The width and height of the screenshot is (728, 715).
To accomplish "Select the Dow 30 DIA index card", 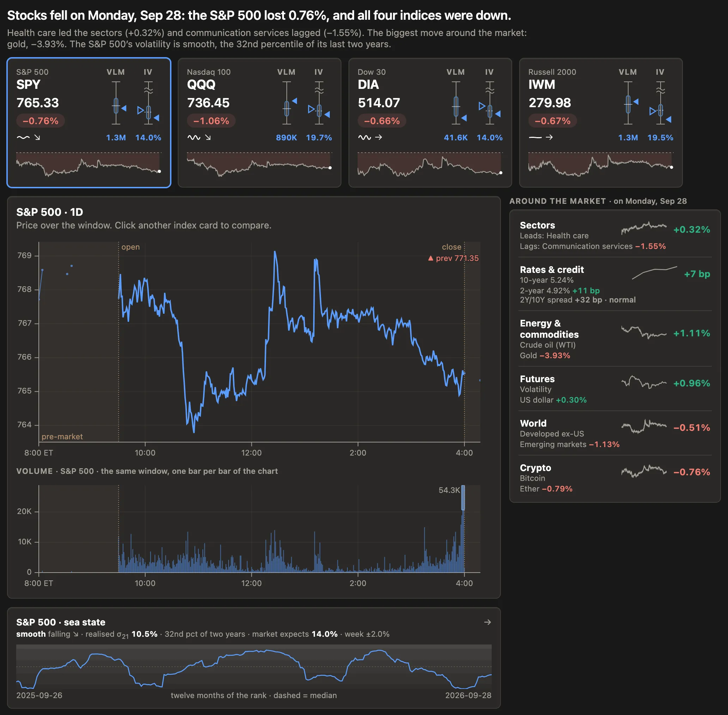I will pos(430,122).
